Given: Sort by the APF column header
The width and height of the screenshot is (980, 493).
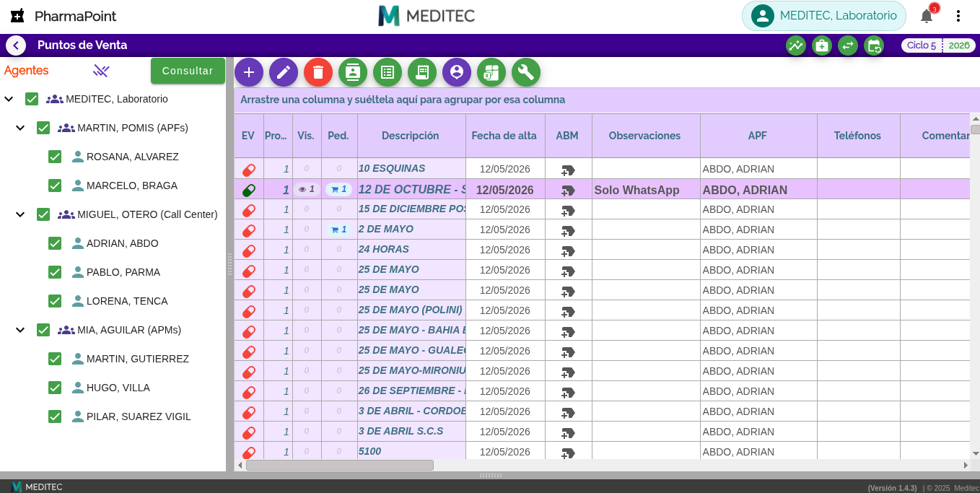Looking at the screenshot, I should coord(758,136).
